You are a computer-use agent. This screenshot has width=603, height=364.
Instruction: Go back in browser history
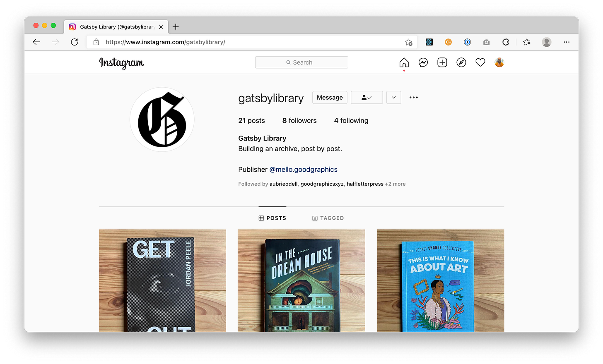[x=36, y=42]
